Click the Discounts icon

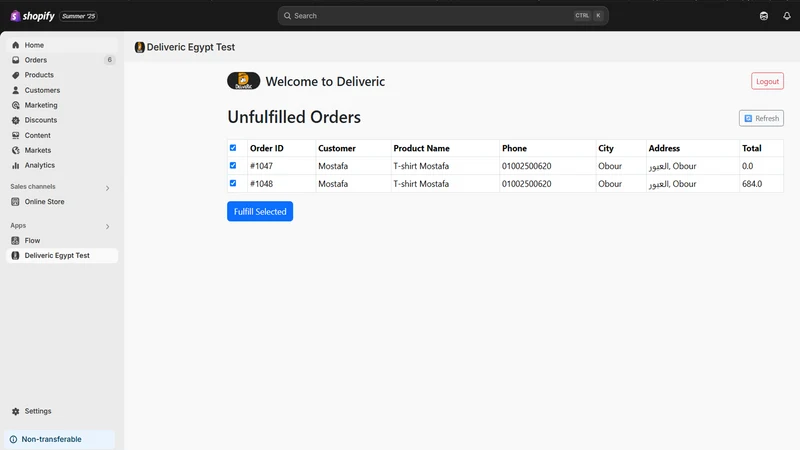pos(15,120)
